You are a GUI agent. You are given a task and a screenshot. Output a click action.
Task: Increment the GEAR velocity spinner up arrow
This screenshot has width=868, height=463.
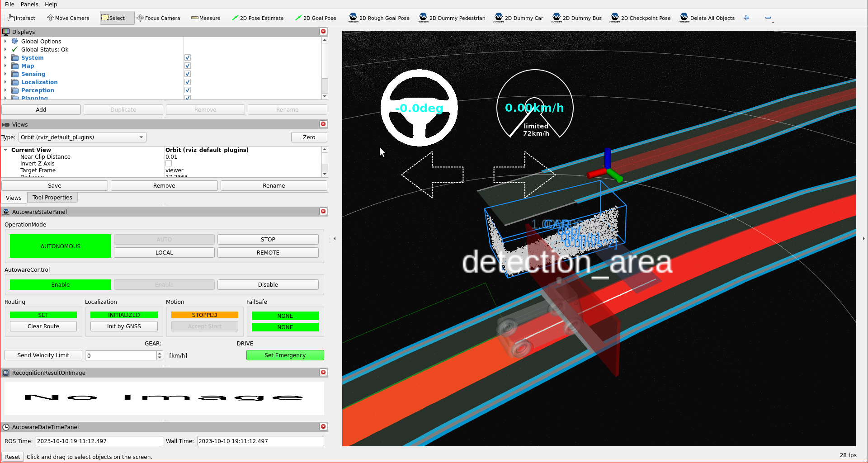[159, 353]
